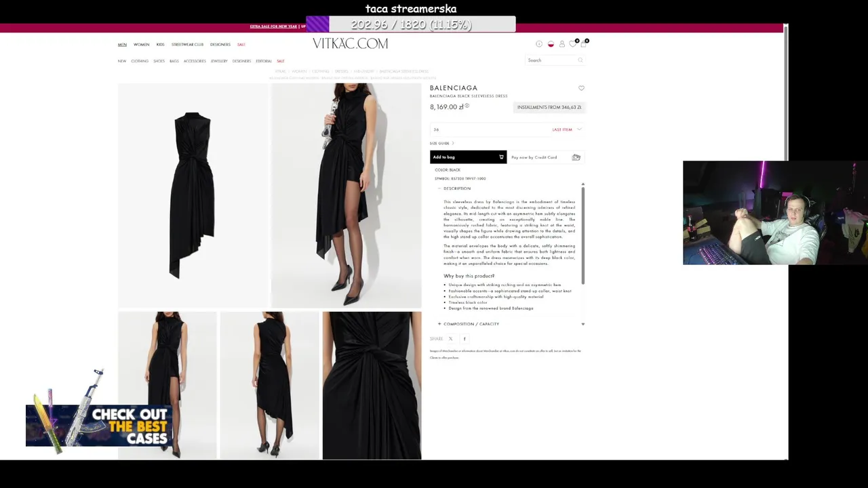Open the size dropdown showing 36
Viewport: 868px width, 488px height.
tap(507, 129)
